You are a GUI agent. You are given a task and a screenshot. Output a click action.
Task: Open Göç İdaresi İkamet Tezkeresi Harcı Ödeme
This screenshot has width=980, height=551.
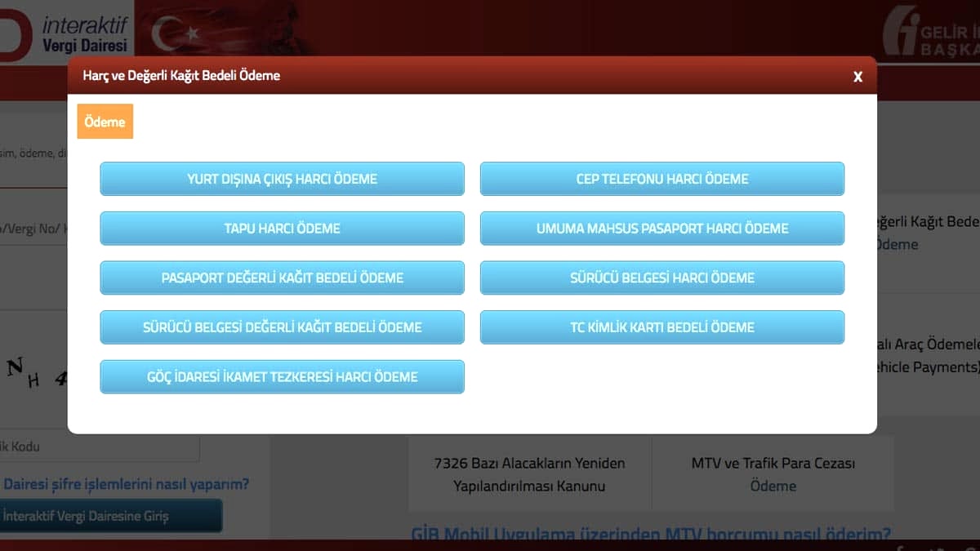[x=282, y=376]
